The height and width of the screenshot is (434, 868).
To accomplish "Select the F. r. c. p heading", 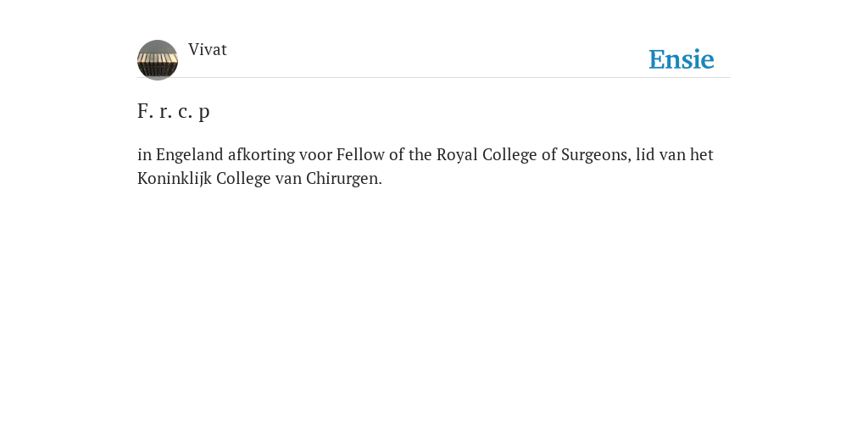I will 173,111.
